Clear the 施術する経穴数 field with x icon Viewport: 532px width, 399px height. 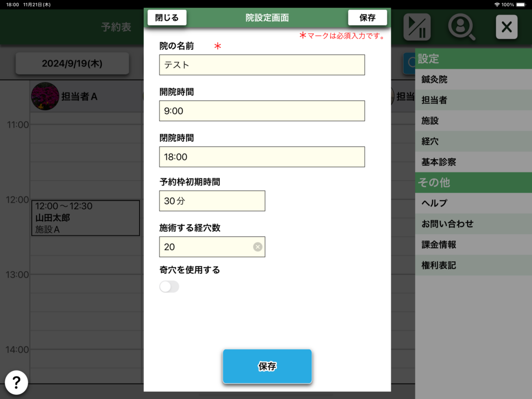(x=258, y=247)
